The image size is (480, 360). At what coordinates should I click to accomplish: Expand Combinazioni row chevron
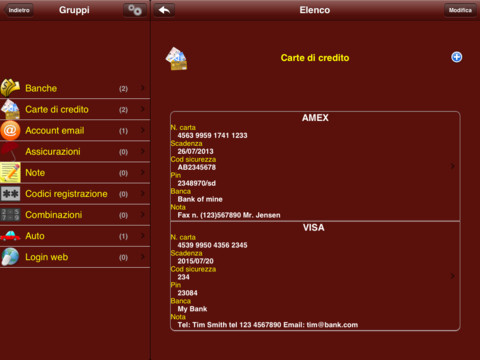143,214
